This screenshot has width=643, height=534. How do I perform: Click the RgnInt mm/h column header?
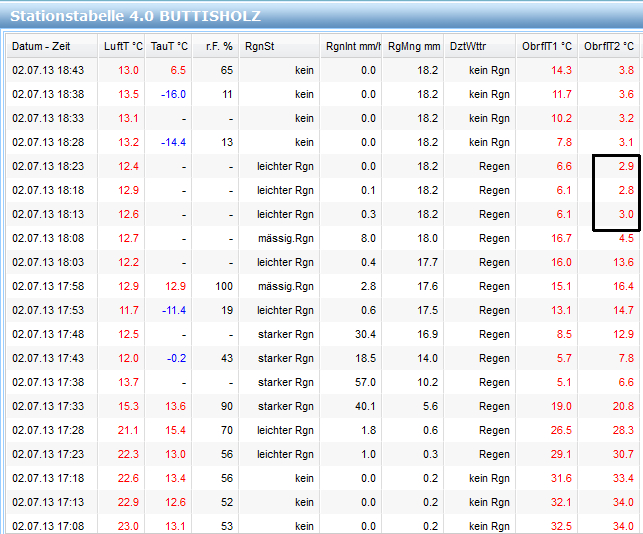click(350, 47)
